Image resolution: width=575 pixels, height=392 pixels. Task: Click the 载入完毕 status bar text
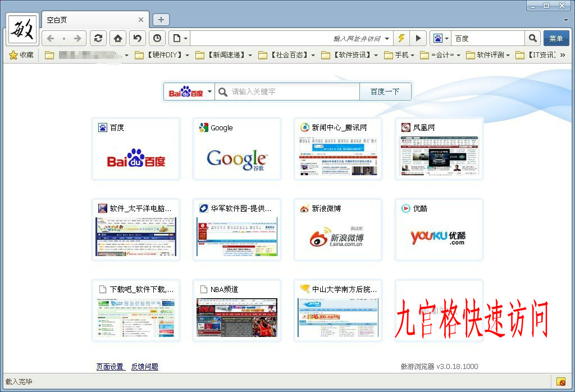(x=19, y=382)
